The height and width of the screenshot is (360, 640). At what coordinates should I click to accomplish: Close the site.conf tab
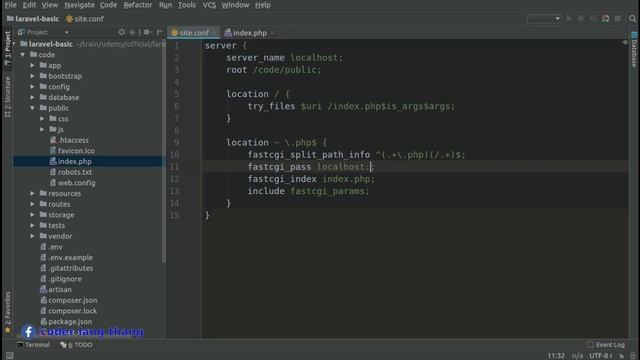(x=214, y=33)
